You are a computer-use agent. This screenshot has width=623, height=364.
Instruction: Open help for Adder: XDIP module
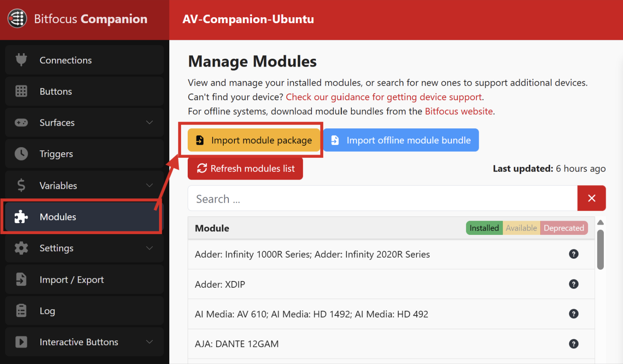(x=574, y=284)
